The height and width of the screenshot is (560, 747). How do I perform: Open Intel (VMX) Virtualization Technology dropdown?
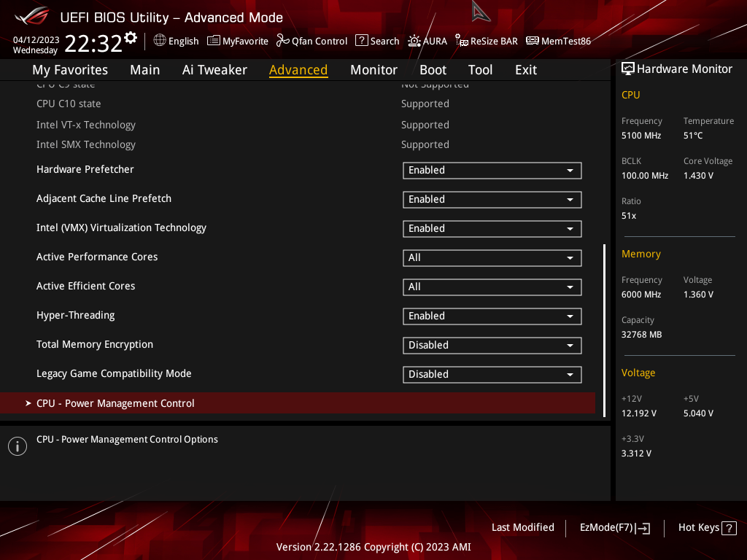pyautogui.click(x=492, y=228)
